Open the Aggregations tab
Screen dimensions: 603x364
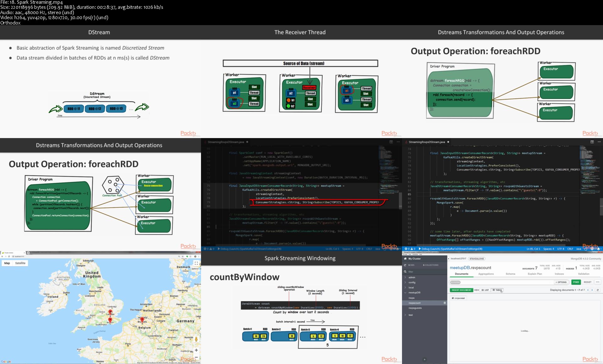click(486, 274)
